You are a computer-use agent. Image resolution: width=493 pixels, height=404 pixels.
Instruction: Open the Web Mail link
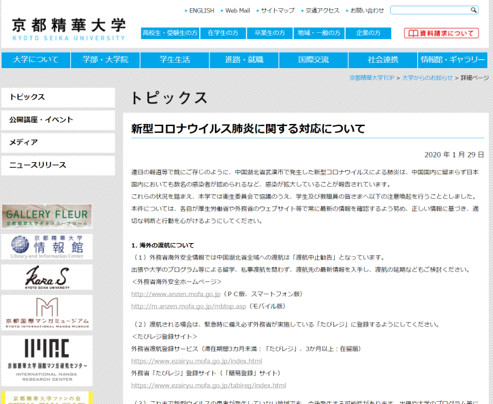click(237, 11)
